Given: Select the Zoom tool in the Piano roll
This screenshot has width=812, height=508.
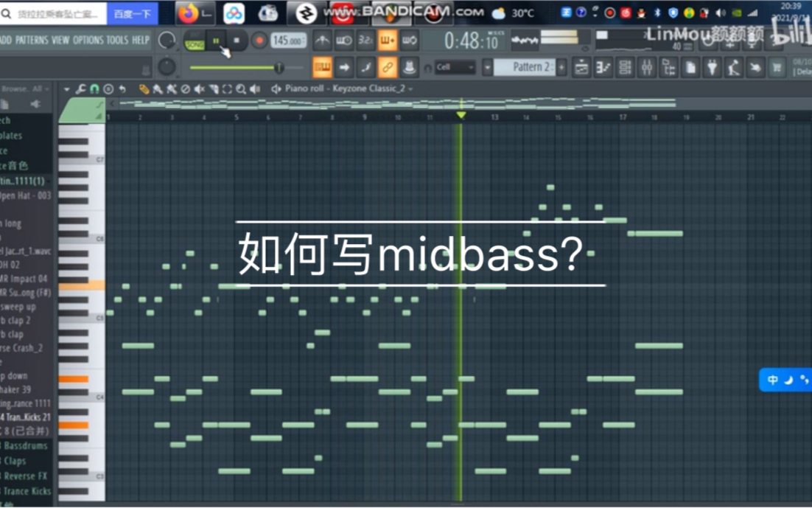Looking at the screenshot, I should (240, 88).
